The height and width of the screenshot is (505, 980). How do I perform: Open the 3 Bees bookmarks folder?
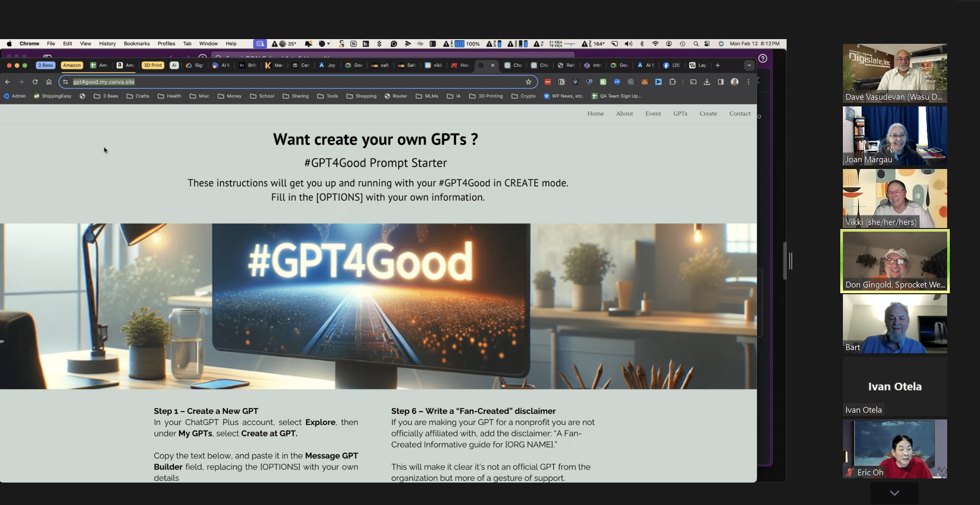click(106, 96)
